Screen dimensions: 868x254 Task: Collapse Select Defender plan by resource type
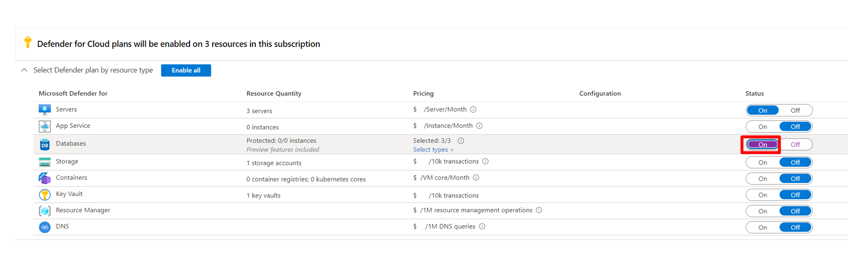tap(24, 70)
